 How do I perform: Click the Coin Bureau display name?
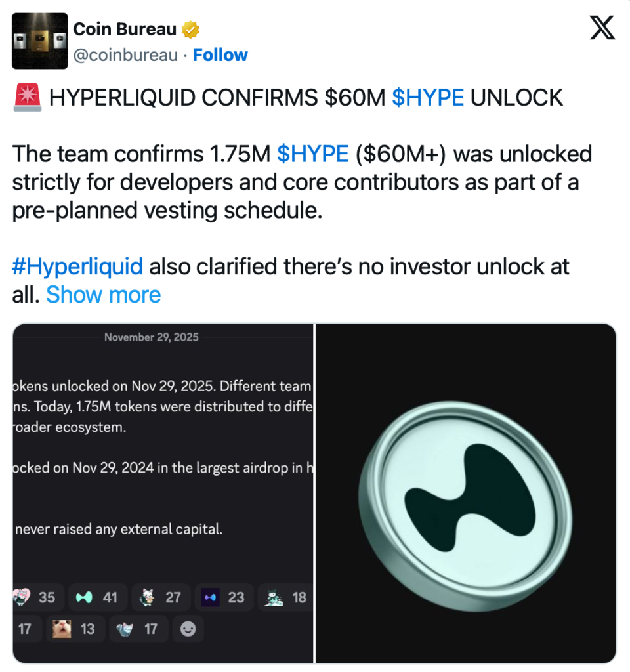(125, 30)
